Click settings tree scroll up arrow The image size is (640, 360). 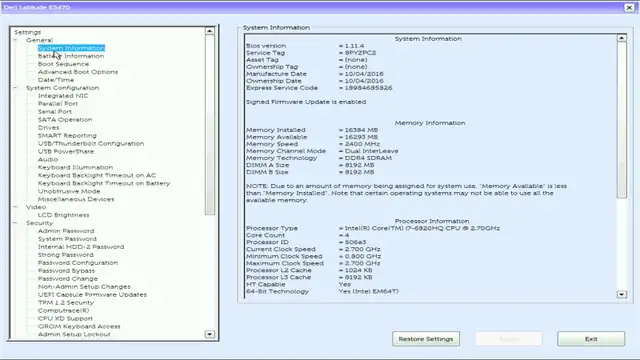click(x=209, y=31)
